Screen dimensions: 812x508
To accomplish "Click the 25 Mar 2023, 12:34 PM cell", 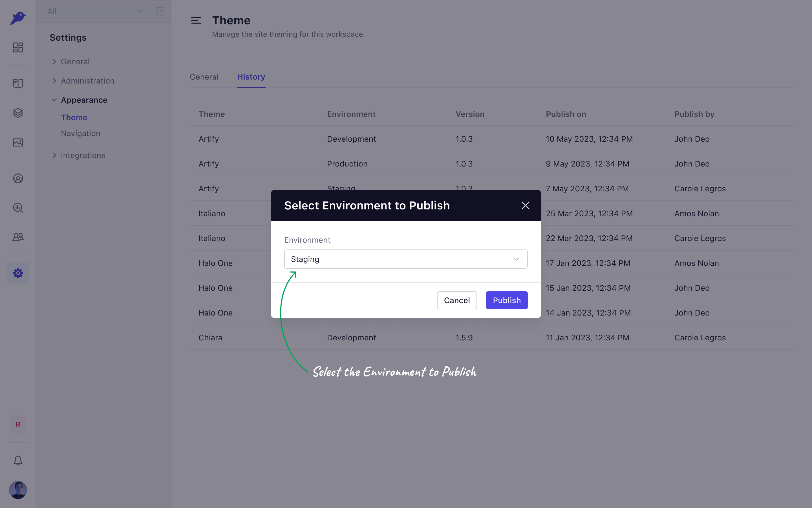I will (589, 213).
